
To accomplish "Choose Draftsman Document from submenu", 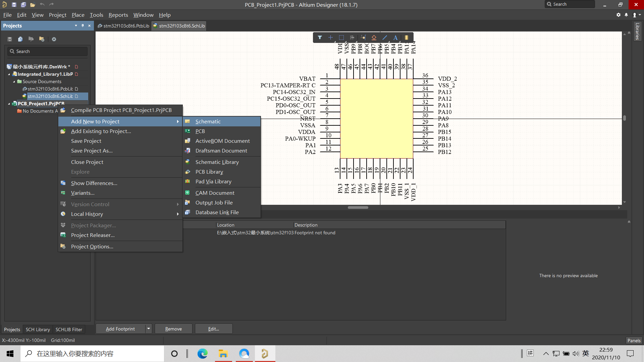I will pyautogui.click(x=222, y=150).
